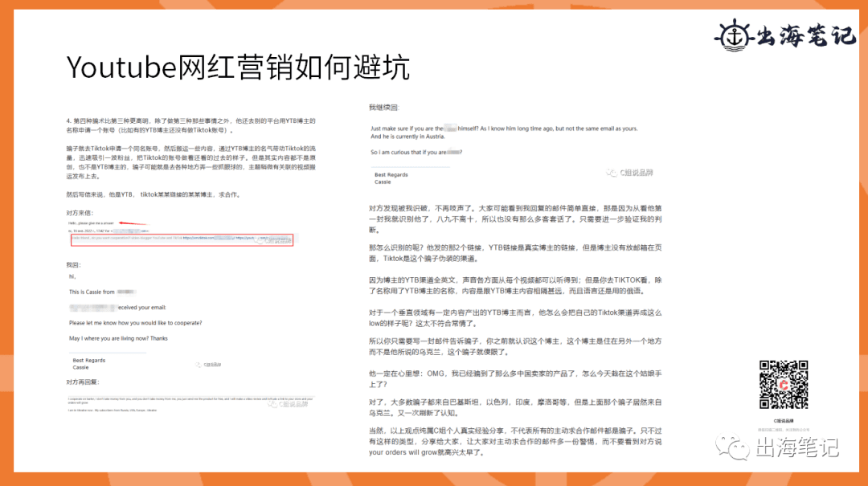Click May I where you are living now? Thanks
The height and width of the screenshot is (486, 868).
118,338
